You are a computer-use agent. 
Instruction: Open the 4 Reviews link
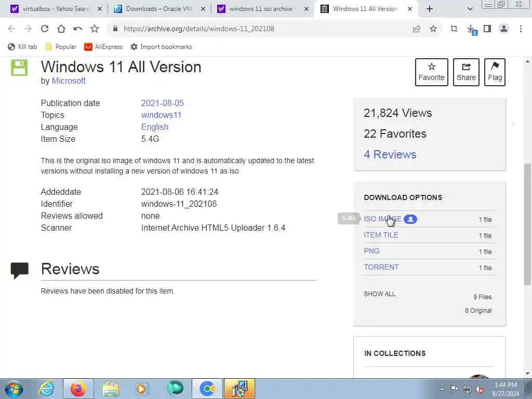click(390, 154)
